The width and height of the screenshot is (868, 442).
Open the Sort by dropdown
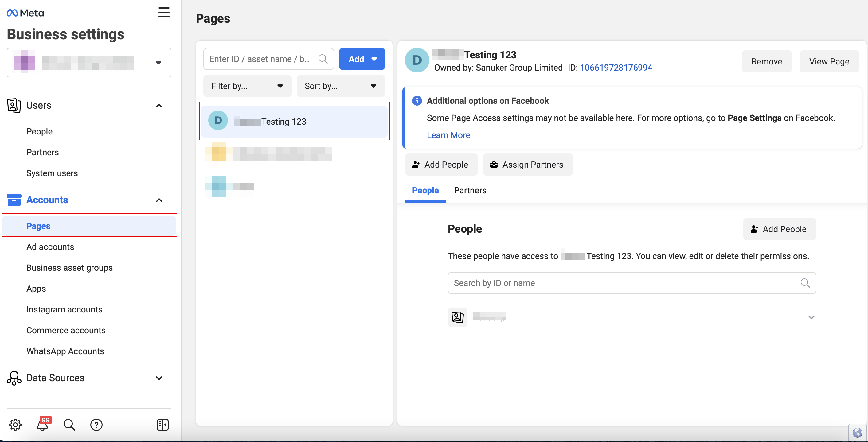pos(340,86)
